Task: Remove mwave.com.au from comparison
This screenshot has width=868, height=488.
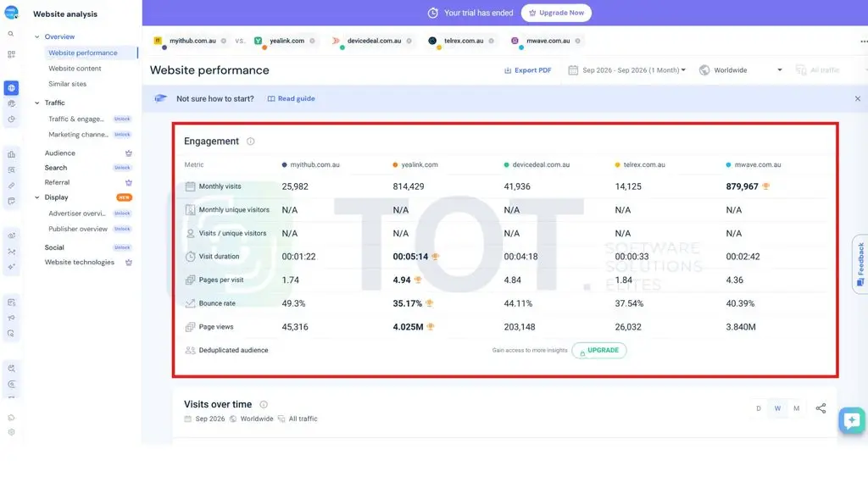Action: 577,41
